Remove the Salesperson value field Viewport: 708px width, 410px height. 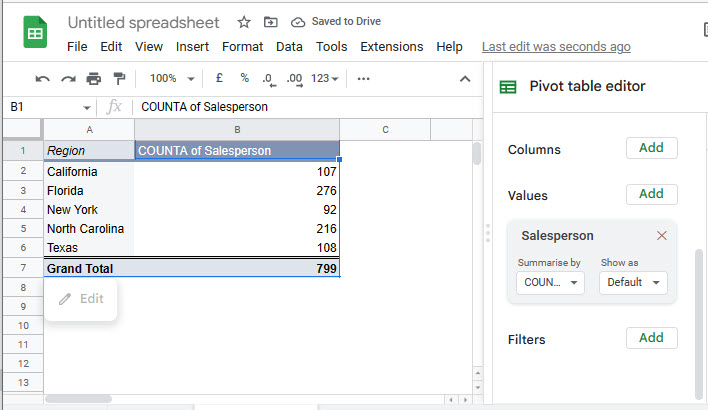point(661,236)
